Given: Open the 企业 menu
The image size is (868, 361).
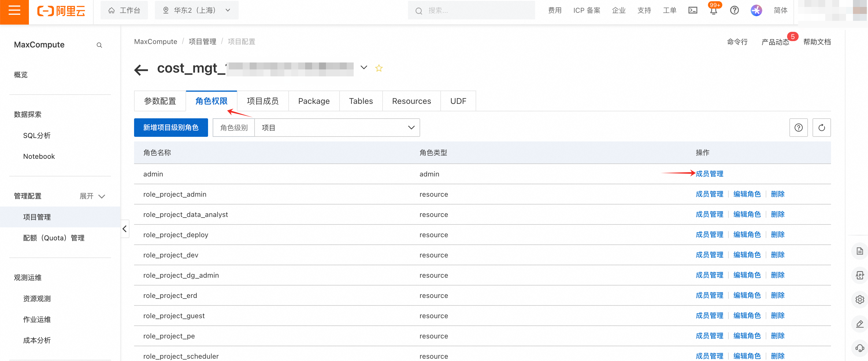Looking at the screenshot, I should tap(619, 10).
